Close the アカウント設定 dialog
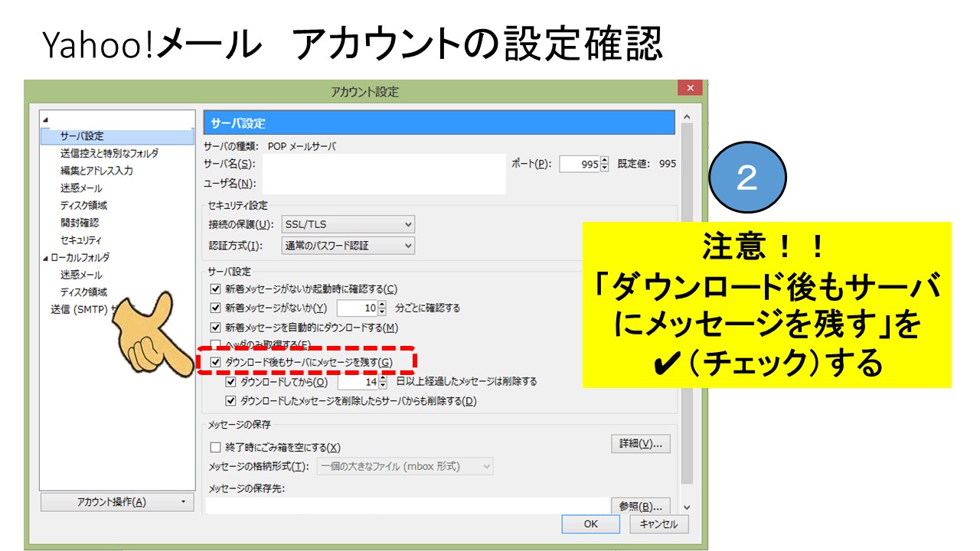The height and width of the screenshot is (551, 980). pos(690,88)
